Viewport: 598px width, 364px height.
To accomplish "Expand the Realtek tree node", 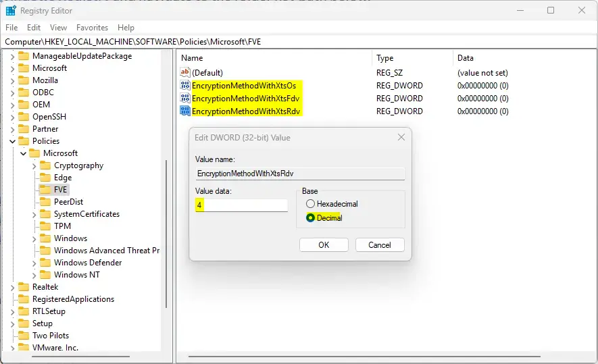I will pyautogui.click(x=12, y=288).
